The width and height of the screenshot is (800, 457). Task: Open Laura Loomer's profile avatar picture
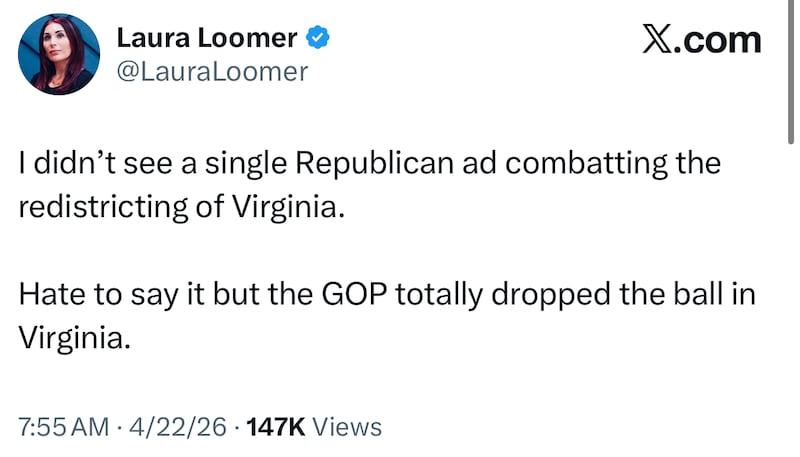(x=59, y=54)
